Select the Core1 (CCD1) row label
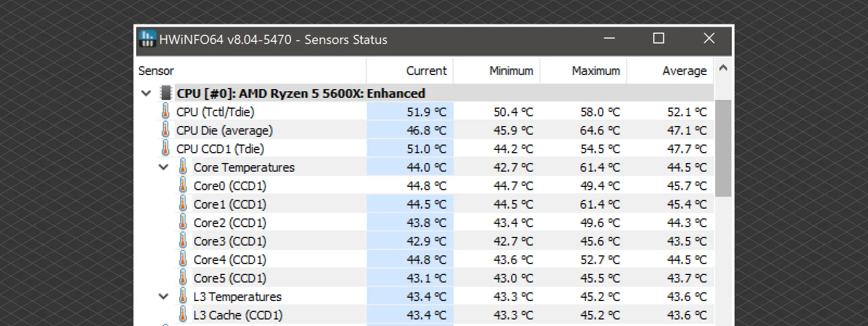This screenshot has width=868, height=326. [230, 204]
